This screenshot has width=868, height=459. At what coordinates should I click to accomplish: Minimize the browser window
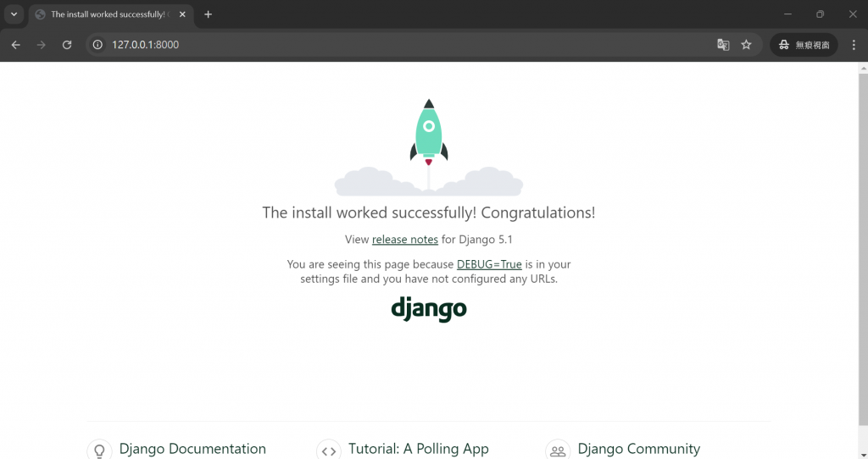(x=787, y=14)
